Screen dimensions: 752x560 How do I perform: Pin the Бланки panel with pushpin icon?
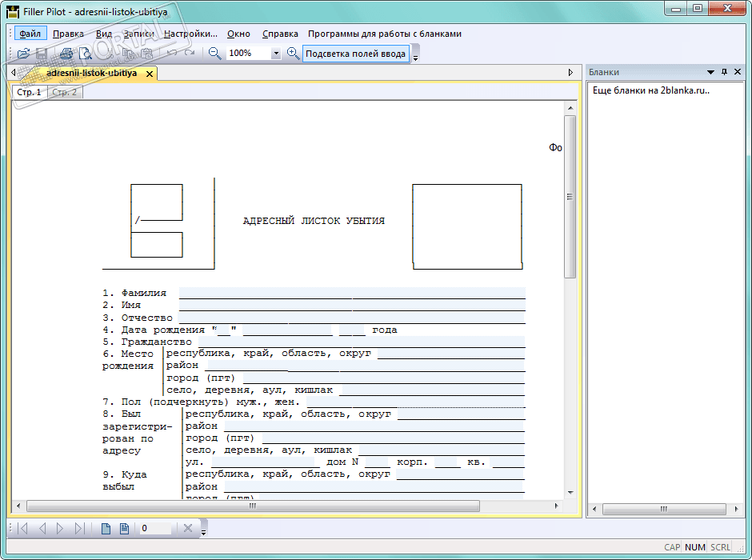click(725, 72)
